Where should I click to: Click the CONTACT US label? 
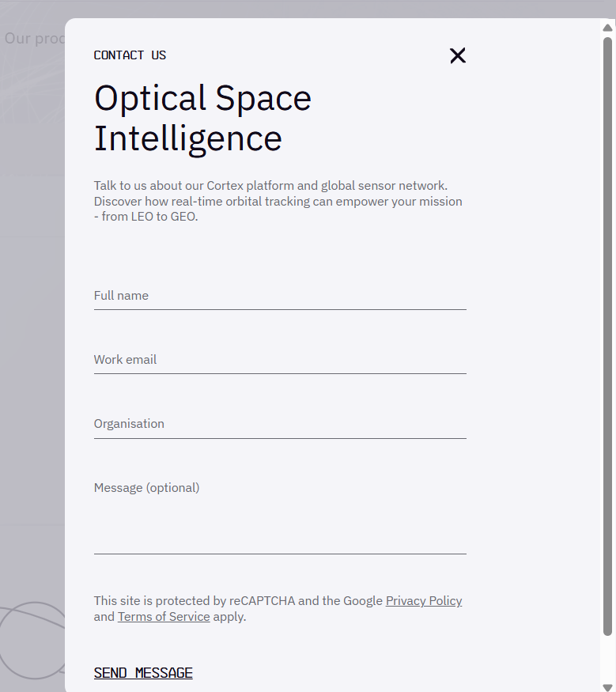(x=130, y=55)
